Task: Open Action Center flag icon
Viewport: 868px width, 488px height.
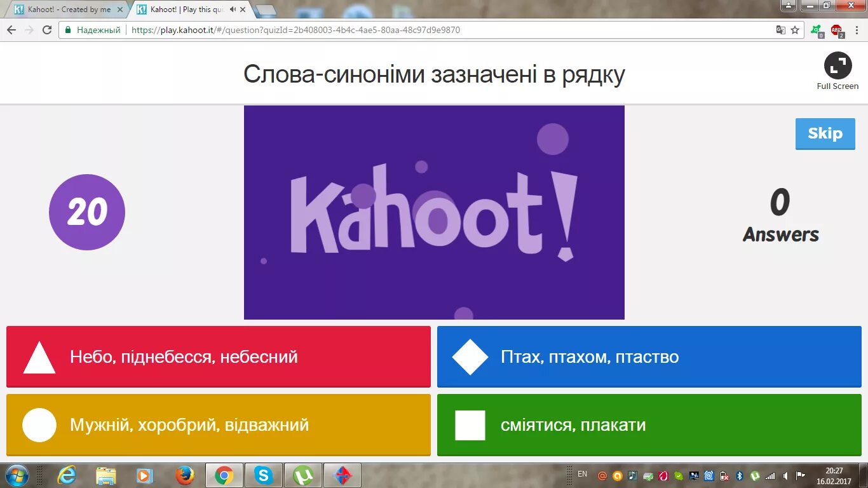Action: [x=801, y=475]
